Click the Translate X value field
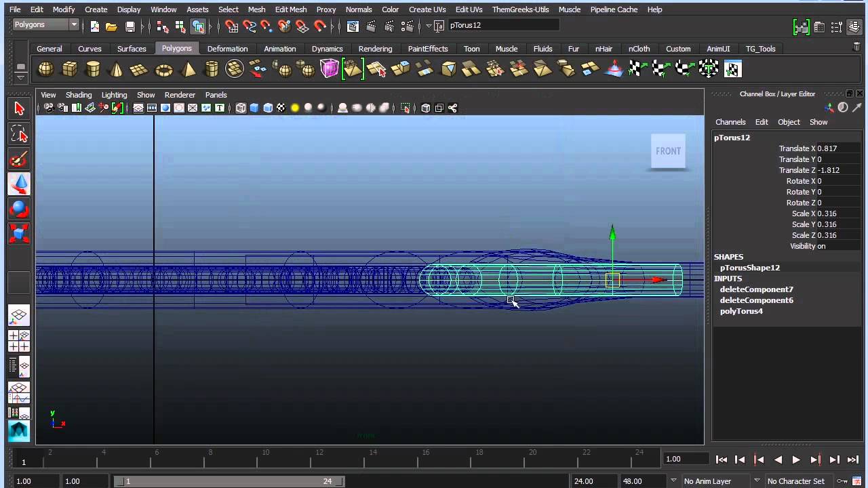Image resolution: width=868 pixels, height=488 pixels. tap(837, 148)
